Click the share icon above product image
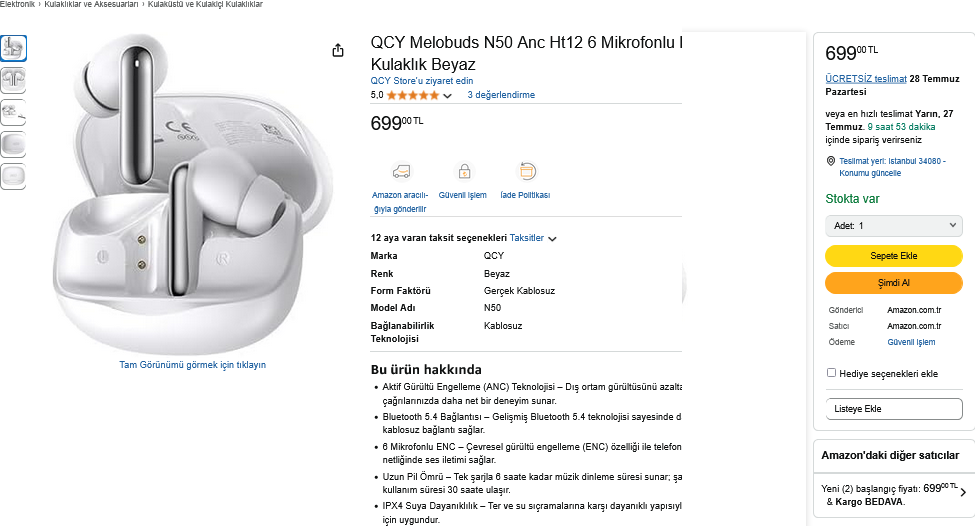This screenshot has height=526, width=976. [338, 50]
